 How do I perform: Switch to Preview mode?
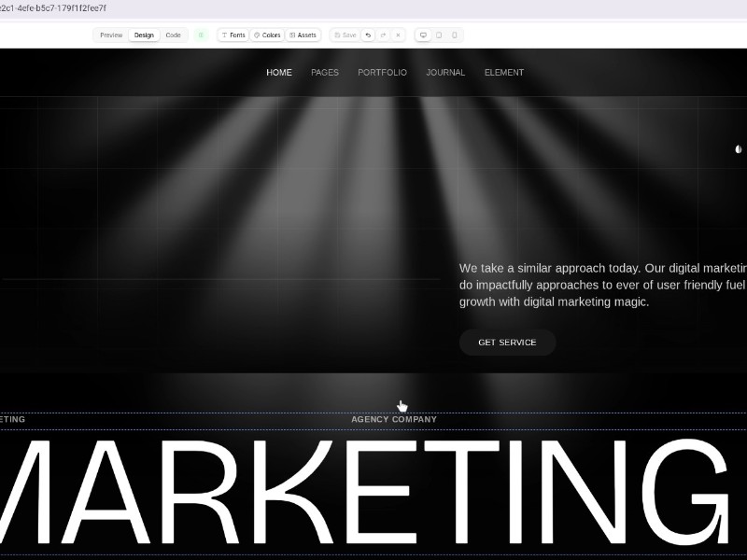[110, 35]
